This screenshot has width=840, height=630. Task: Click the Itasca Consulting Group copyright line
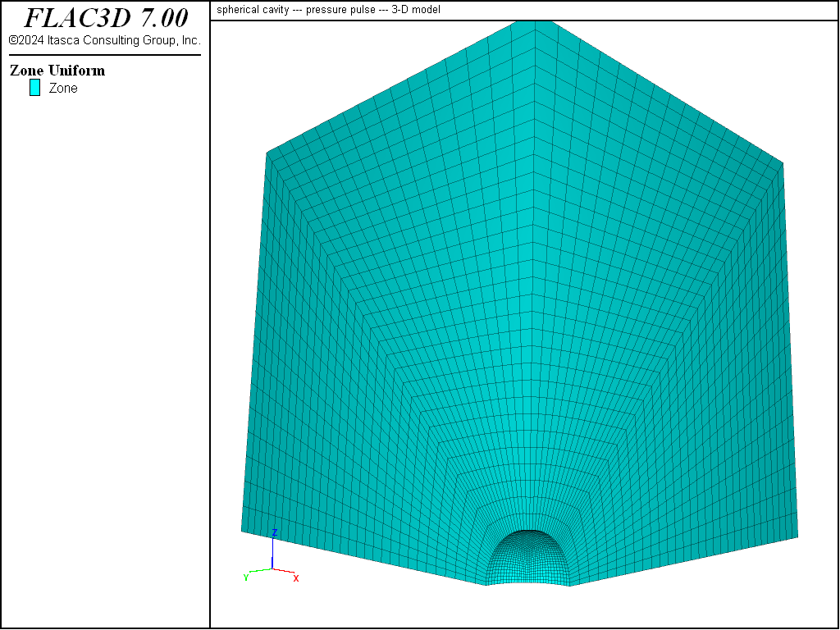click(105, 40)
